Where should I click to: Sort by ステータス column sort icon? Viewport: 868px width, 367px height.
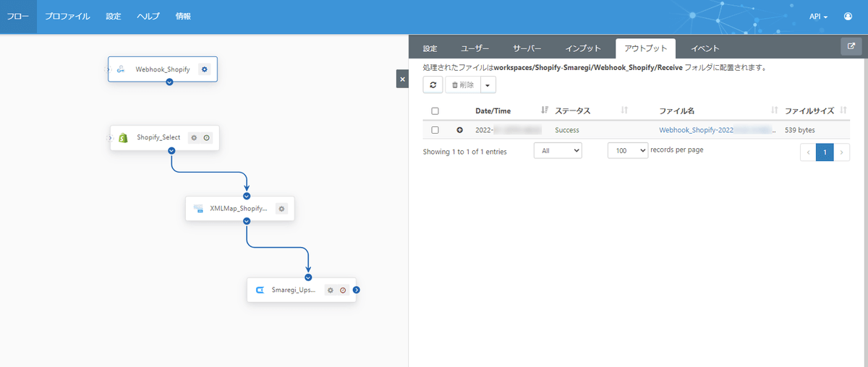tap(624, 111)
